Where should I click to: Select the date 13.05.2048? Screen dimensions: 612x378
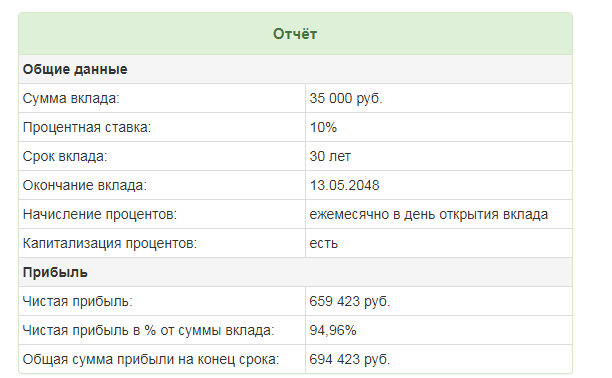coord(344,185)
